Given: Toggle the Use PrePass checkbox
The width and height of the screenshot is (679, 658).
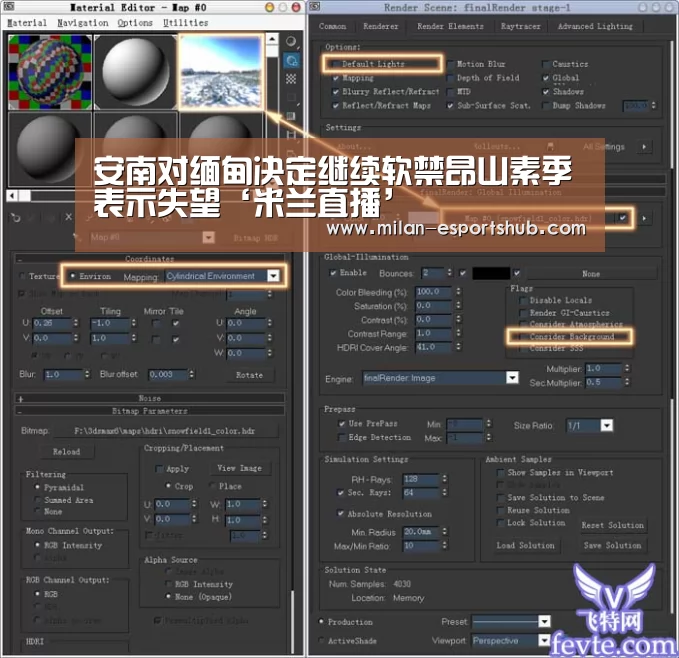Looking at the screenshot, I should [x=342, y=423].
